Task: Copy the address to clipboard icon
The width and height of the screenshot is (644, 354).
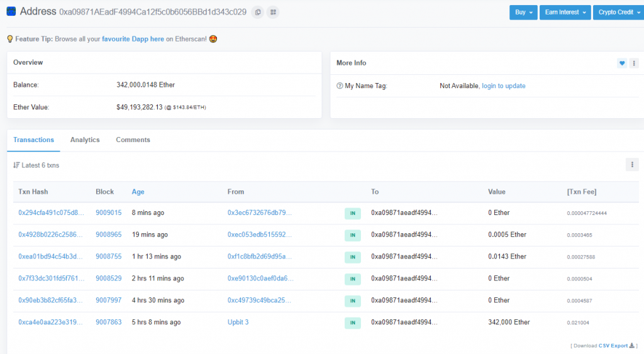Action: (257, 12)
